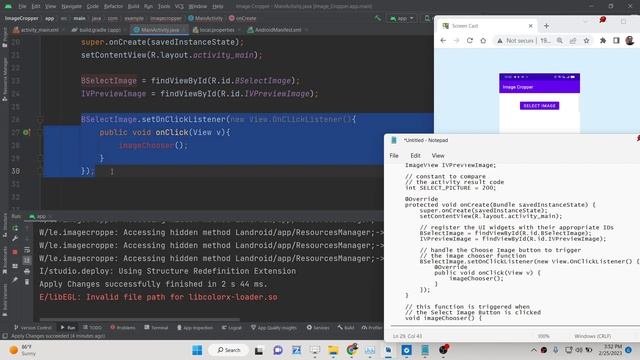
Task: Open the App Quality Insights tool window
Action: click(x=273, y=328)
